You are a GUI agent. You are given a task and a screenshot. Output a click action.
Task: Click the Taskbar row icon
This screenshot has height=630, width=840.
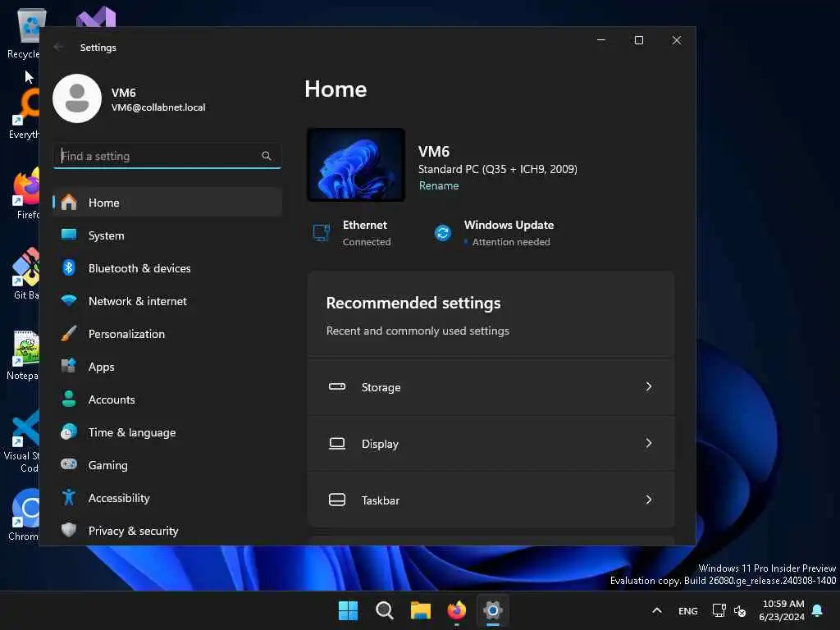click(x=337, y=500)
